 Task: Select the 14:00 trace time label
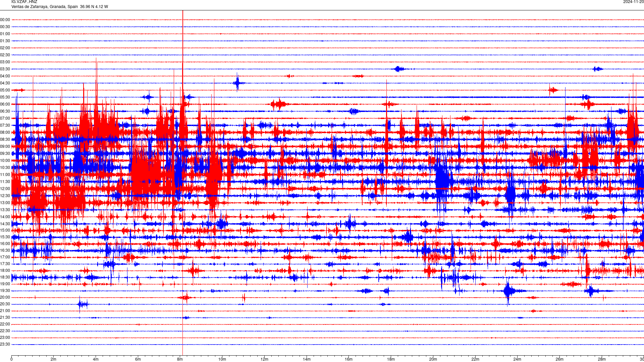[5, 217]
